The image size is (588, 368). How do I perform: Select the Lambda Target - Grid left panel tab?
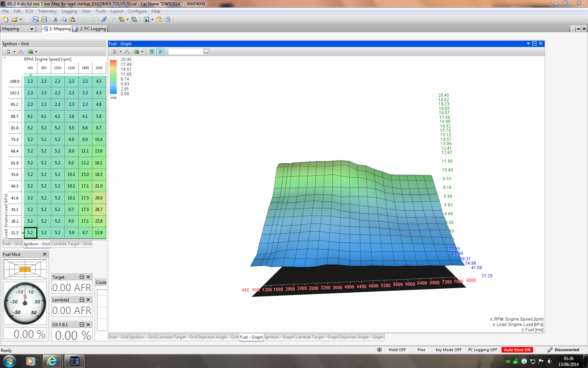point(71,244)
